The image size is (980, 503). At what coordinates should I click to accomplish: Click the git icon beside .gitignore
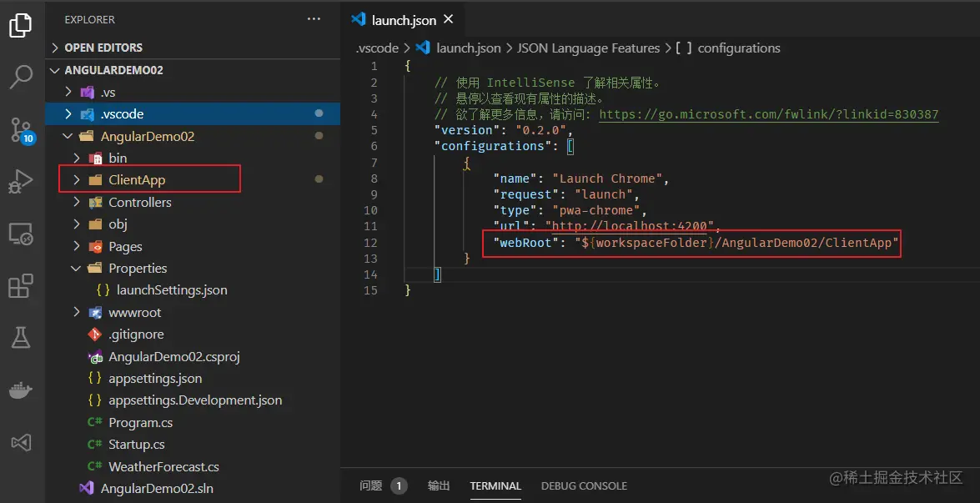pos(94,334)
